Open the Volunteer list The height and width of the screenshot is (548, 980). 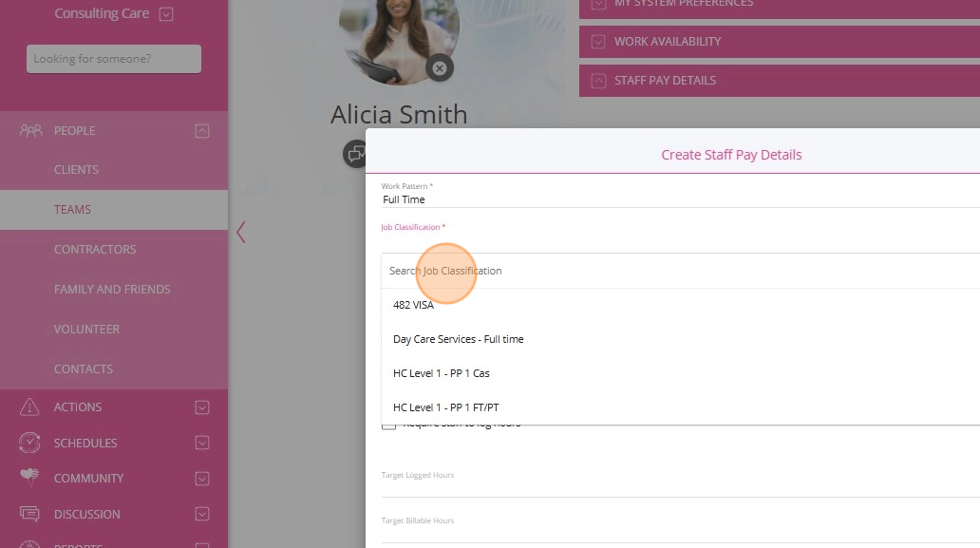click(86, 330)
